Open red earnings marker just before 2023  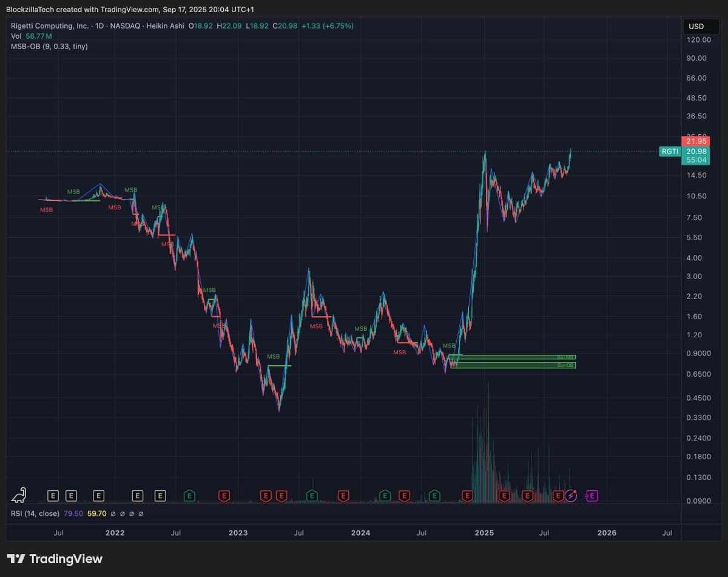click(x=224, y=496)
